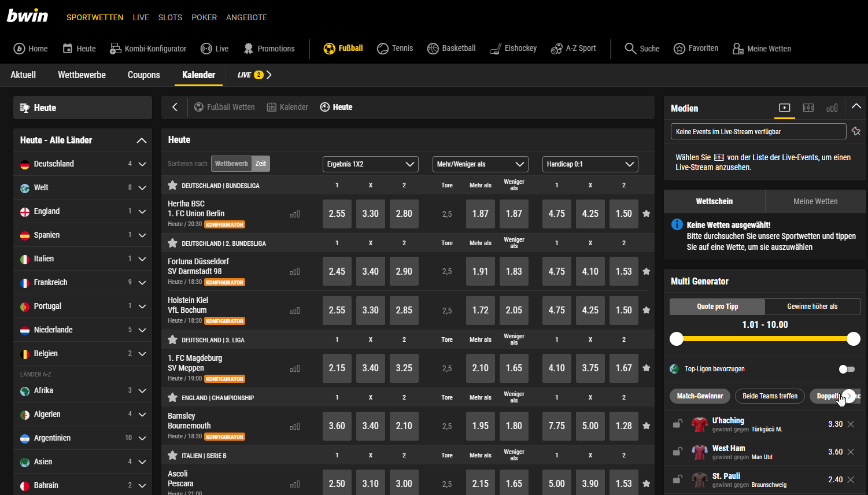Open the Promotions page
Viewport: 868px width, 495px height.
[x=269, y=49]
